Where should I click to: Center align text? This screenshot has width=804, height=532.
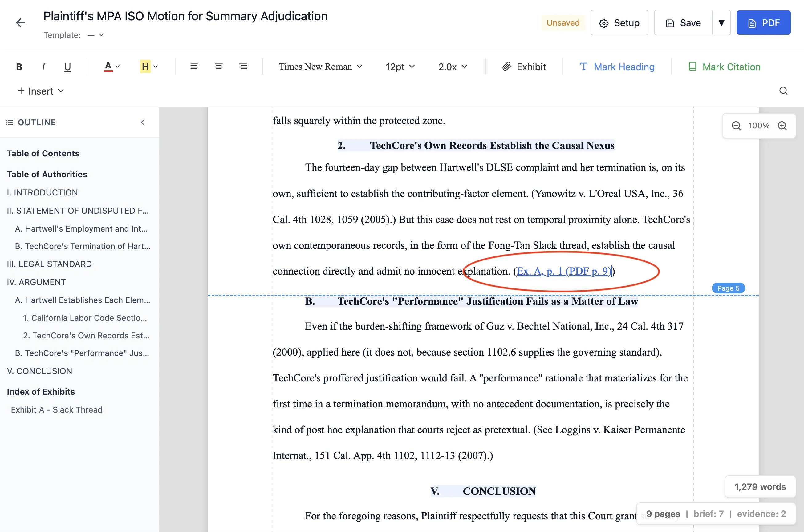pyautogui.click(x=219, y=66)
